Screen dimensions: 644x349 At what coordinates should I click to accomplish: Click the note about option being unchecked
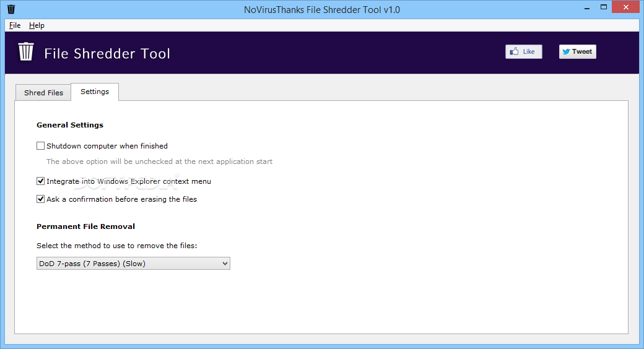click(159, 162)
